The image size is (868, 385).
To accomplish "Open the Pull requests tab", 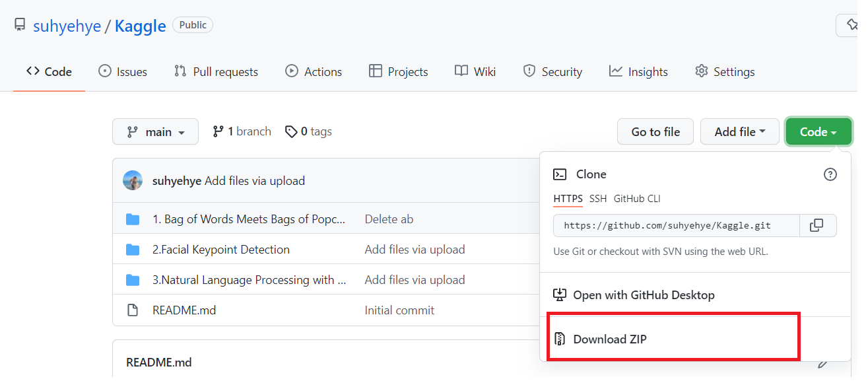I will pyautogui.click(x=216, y=71).
